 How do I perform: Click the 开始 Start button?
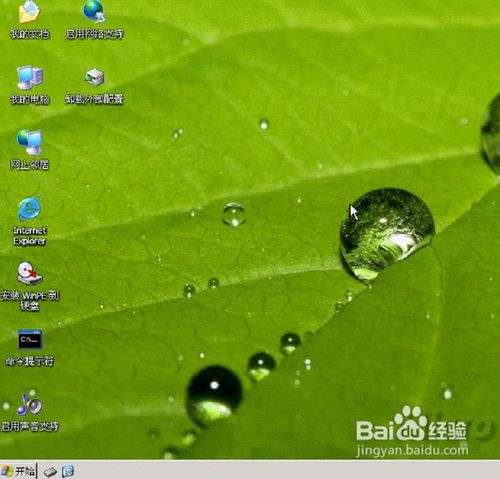tap(18, 471)
